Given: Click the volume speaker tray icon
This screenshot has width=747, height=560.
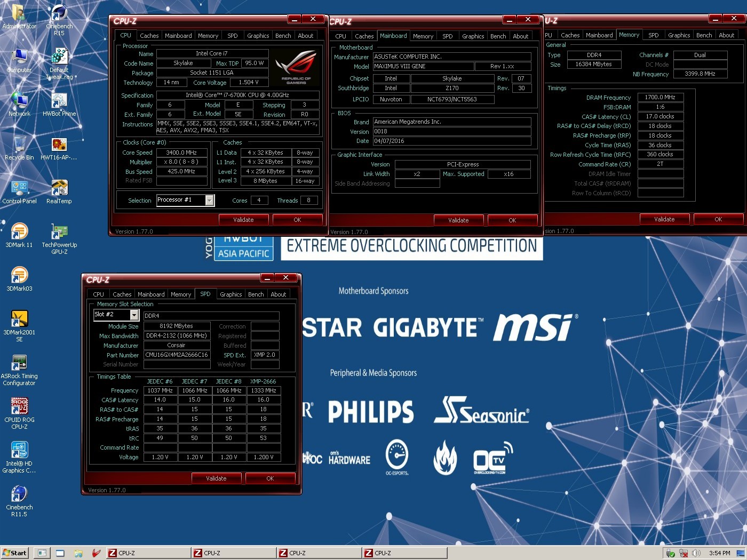Looking at the screenshot, I should pyautogui.click(x=696, y=553).
